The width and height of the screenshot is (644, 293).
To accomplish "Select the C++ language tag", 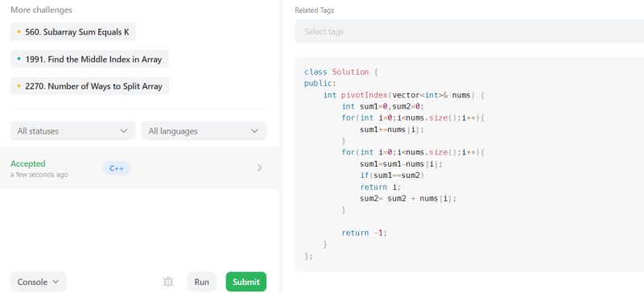I will tap(117, 168).
